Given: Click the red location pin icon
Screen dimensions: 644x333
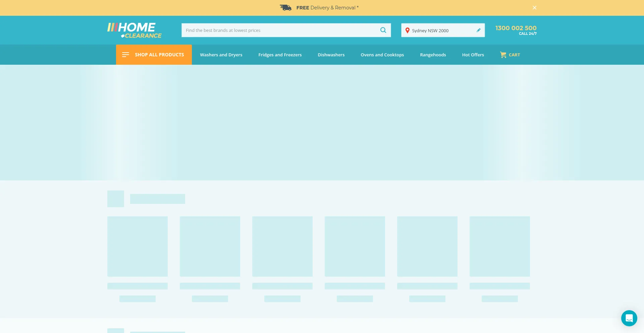Looking at the screenshot, I should (407, 31).
